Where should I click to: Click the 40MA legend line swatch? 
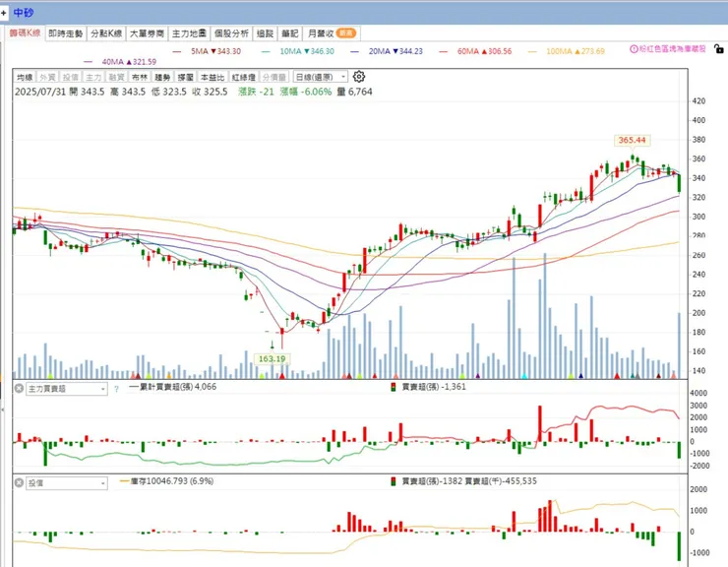(88, 62)
